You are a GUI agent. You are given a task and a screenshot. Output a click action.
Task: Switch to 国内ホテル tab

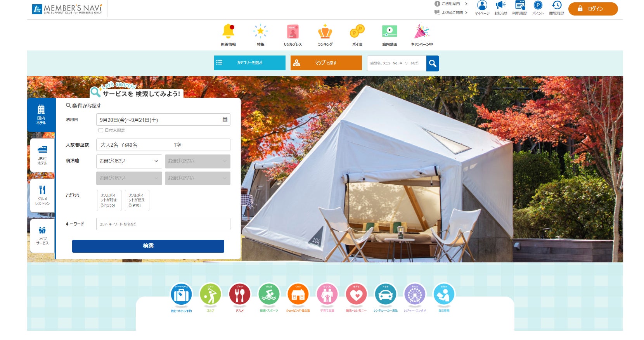pyautogui.click(x=41, y=115)
